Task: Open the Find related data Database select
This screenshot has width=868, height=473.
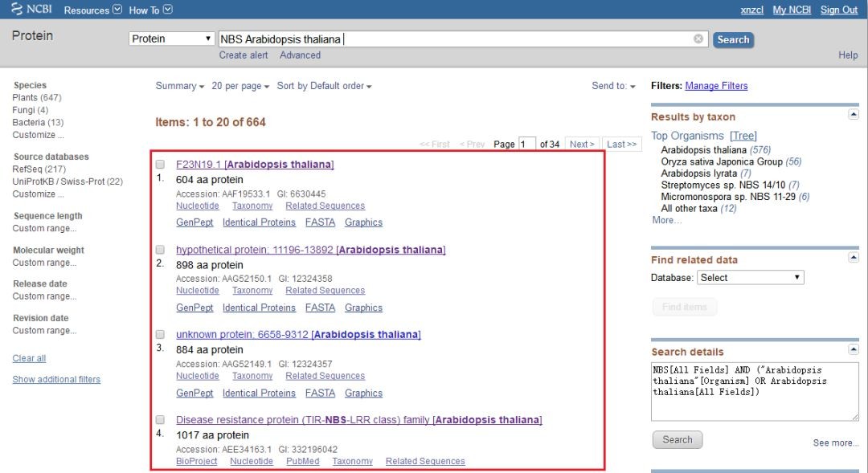Action: coord(750,278)
